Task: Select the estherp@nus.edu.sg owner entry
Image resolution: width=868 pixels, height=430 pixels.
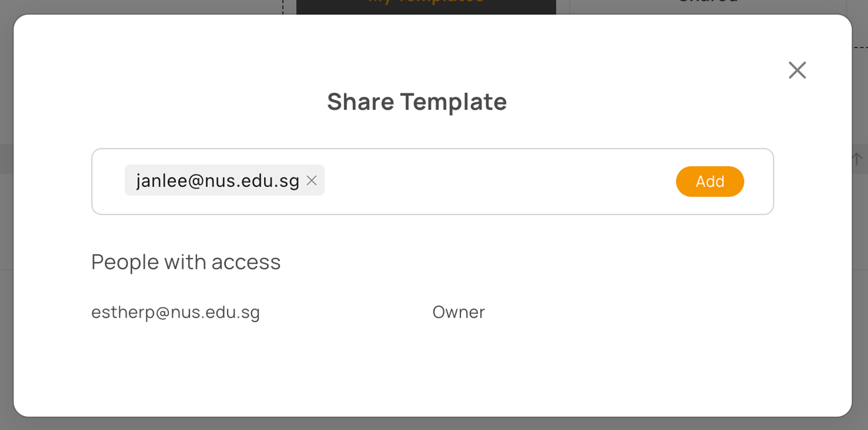Action: pyautogui.click(x=175, y=312)
